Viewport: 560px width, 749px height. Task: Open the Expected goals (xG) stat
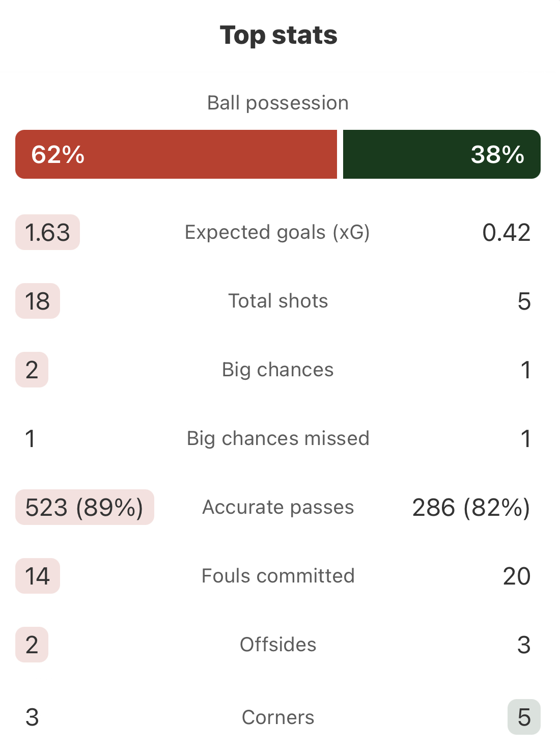278,232
